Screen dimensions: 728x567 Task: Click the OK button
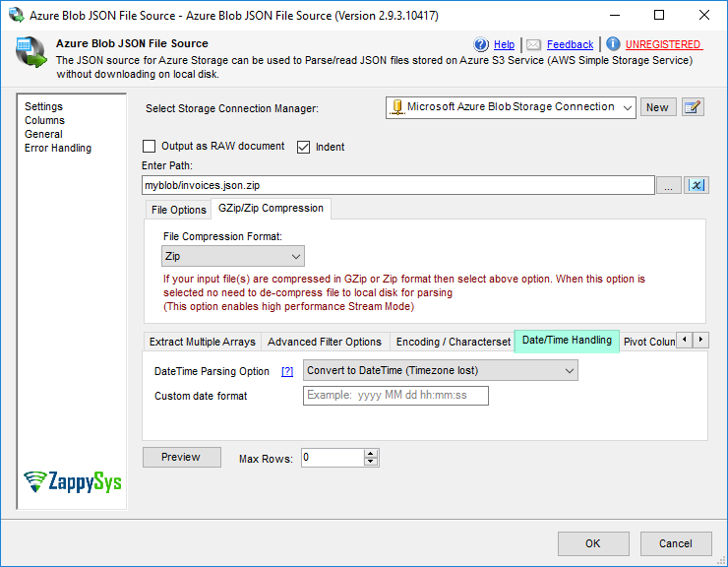(x=593, y=543)
